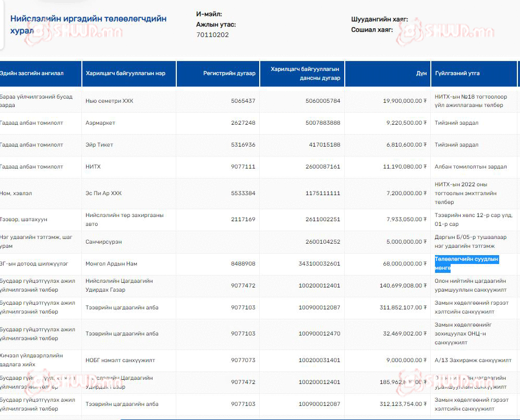Click the Гүйлгээний утга column header
This screenshot has width=520, height=420.
pos(457,74)
